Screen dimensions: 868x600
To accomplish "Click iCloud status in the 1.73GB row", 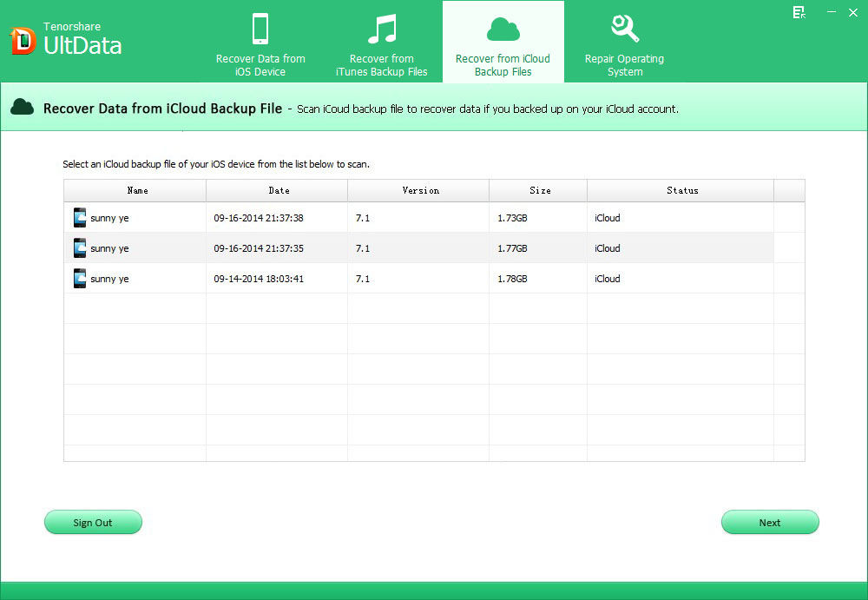I will (x=608, y=218).
